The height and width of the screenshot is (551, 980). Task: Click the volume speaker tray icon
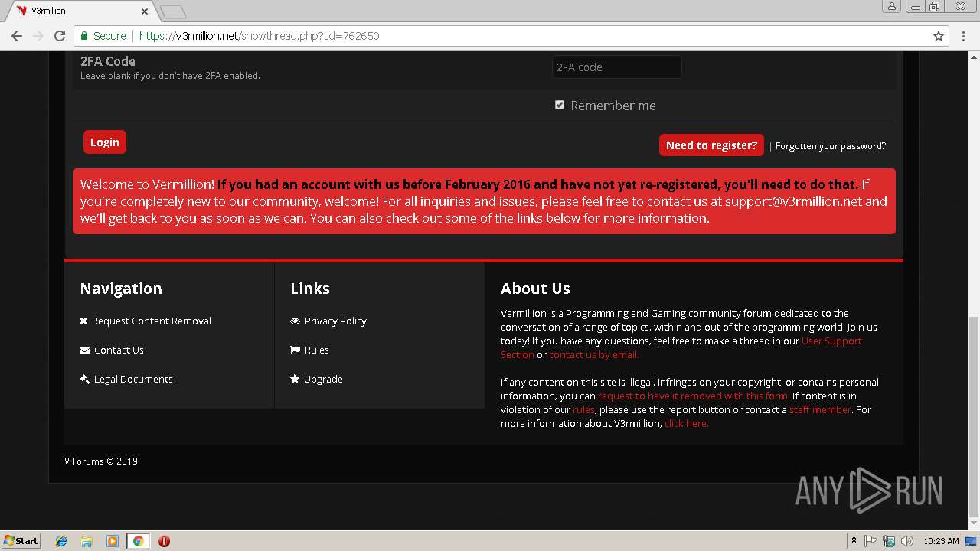(x=907, y=541)
